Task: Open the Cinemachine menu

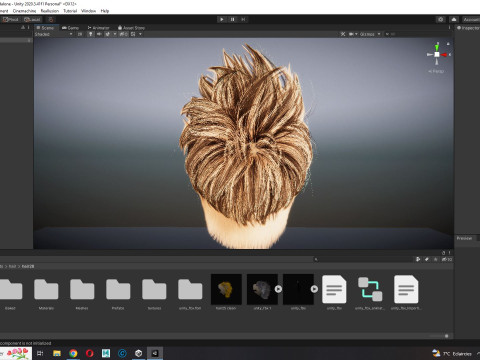Action: tap(24, 11)
